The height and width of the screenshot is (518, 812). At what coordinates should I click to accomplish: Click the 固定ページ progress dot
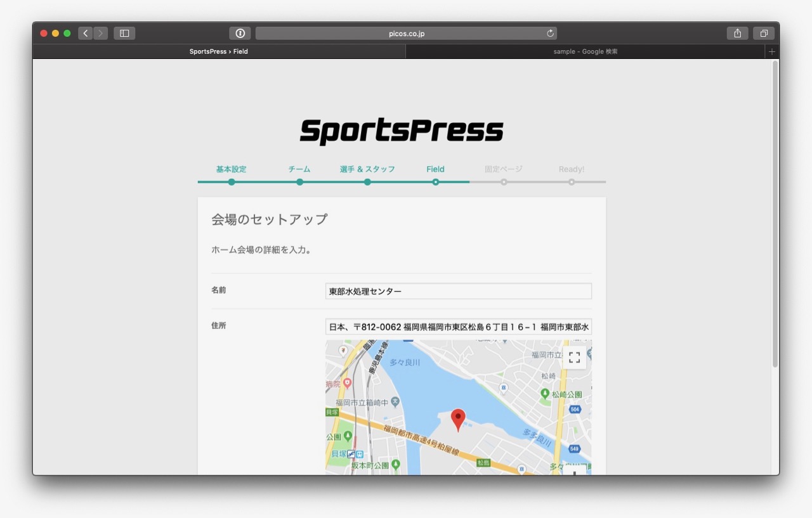tap(504, 182)
